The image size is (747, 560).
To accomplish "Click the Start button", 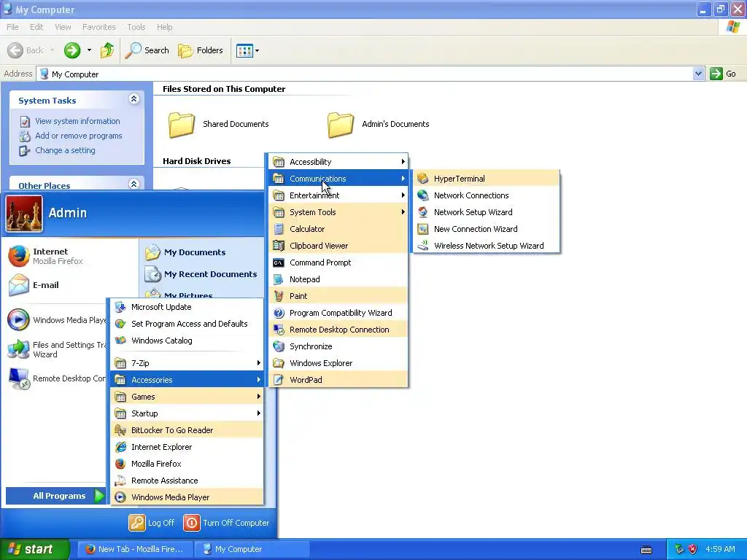I will click(35, 549).
